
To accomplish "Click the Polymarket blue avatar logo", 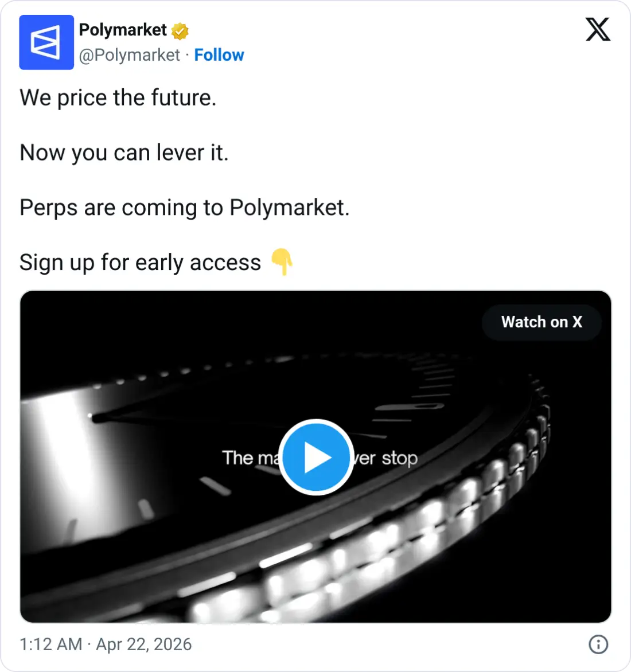I will (46, 42).
